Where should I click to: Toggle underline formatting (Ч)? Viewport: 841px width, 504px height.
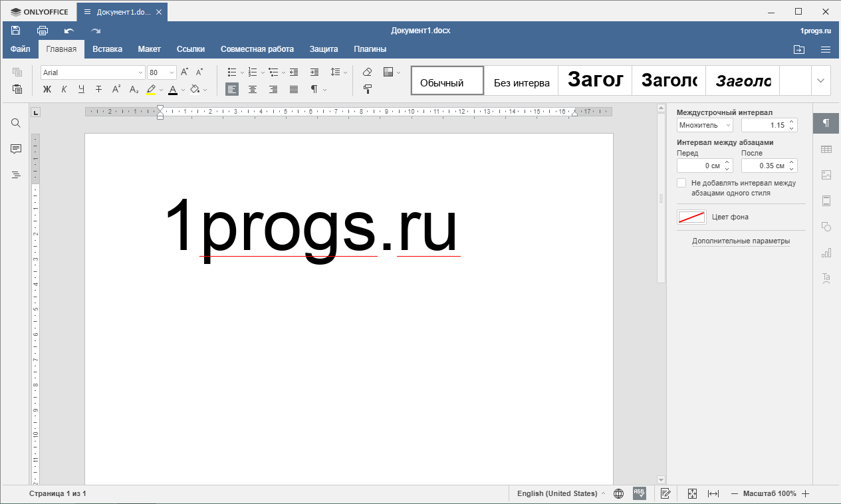pos(82,89)
